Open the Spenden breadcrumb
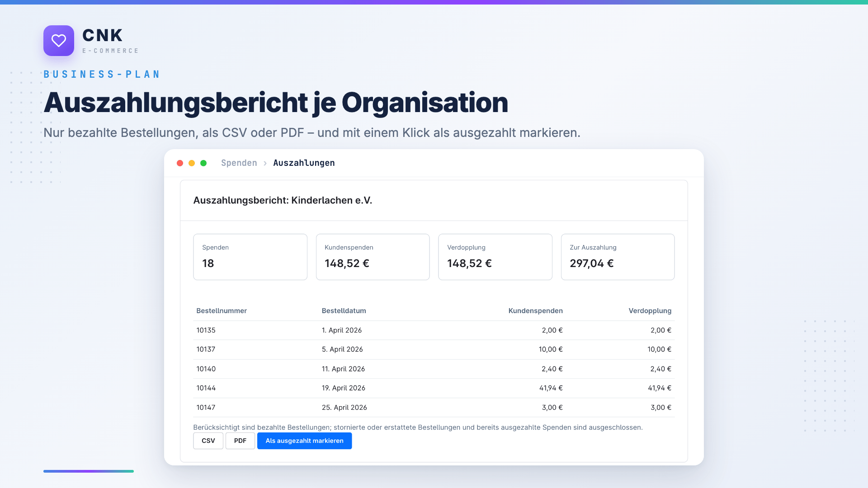Viewport: 868px width, 488px height. (x=239, y=163)
